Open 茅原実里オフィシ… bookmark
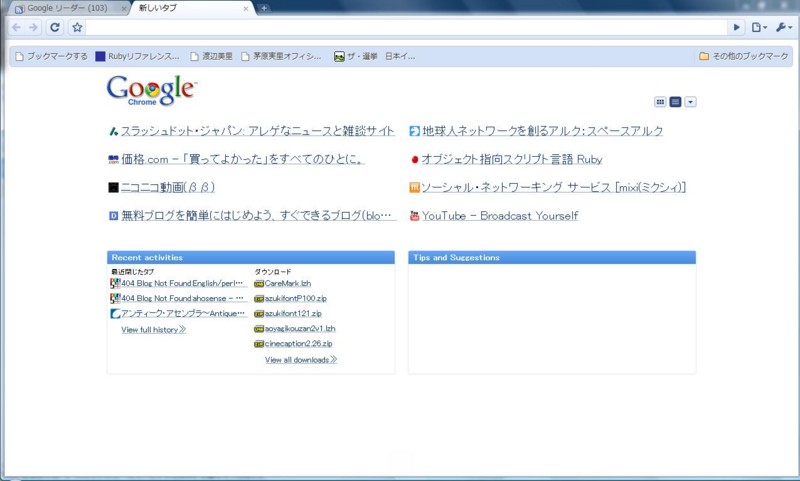 tap(281, 56)
